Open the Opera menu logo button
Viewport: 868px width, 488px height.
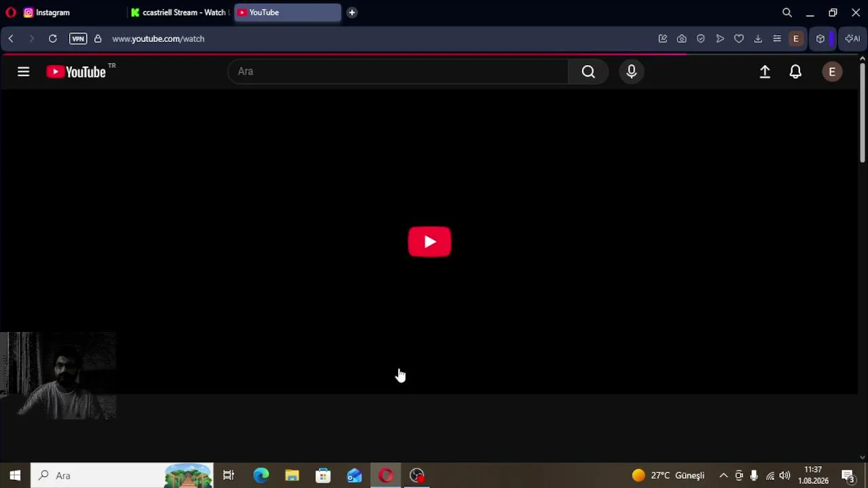(x=10, y=12)
